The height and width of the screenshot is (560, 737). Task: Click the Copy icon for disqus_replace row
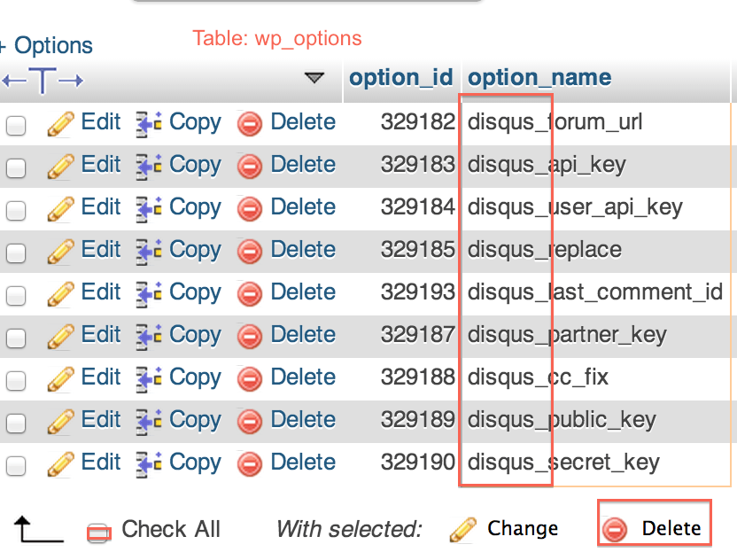coord(149,252)
